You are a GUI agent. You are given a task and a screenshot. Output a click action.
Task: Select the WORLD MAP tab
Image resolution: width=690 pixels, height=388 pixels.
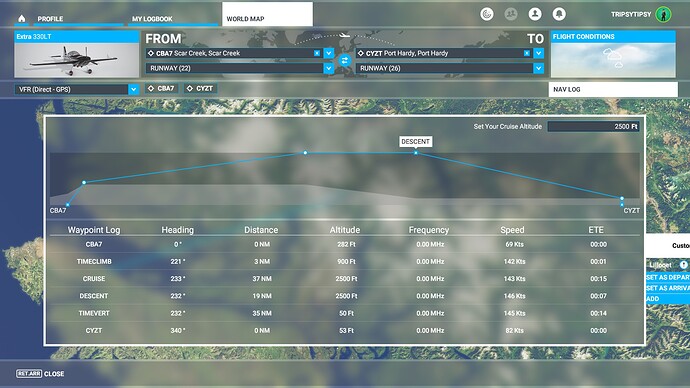[x=268, y=15]
